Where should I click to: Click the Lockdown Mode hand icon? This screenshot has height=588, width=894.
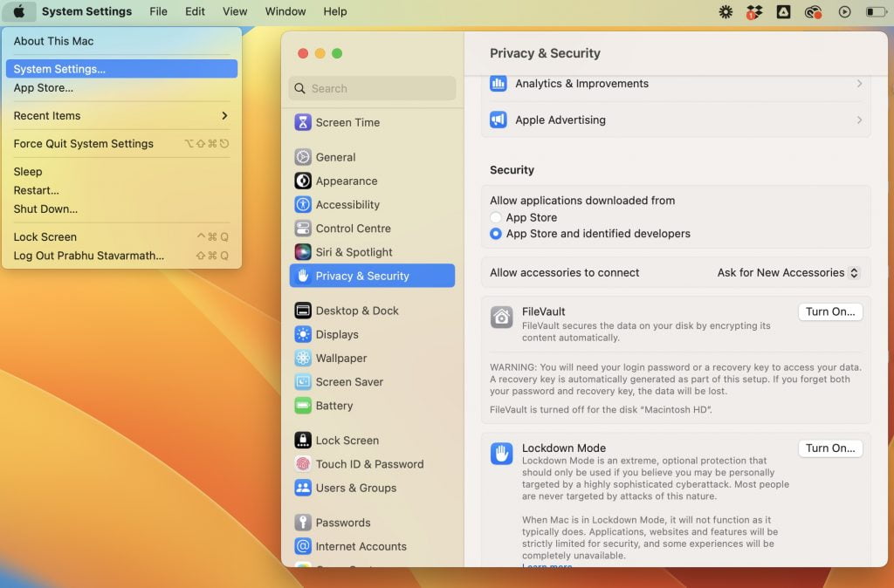(x=502, y=454)
